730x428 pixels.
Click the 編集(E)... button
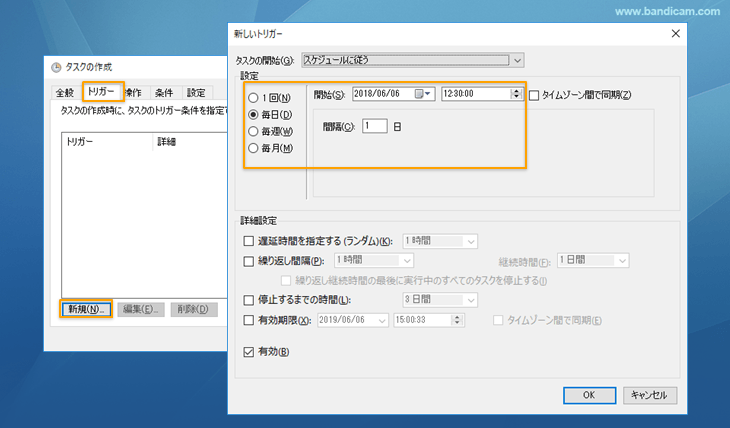tap(141, 309)
